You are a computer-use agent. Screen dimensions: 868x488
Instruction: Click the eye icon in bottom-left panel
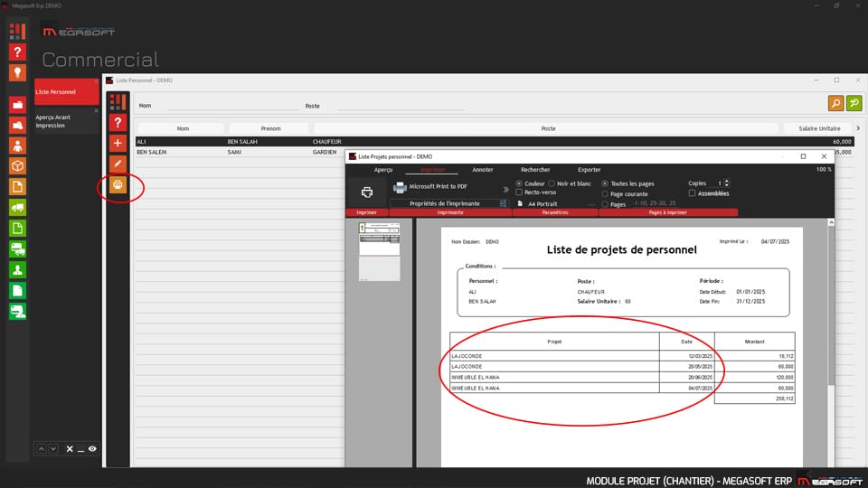[92, 448]
